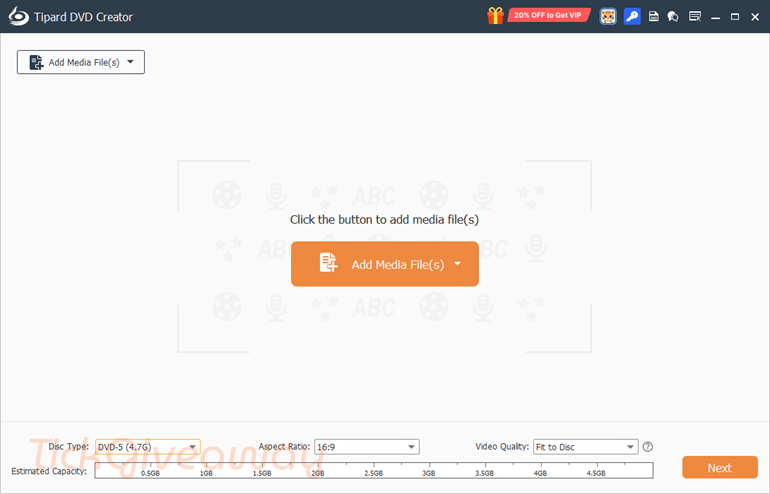Screen dimensions: 770x494
Task: Open the Aspect Ratio 16:9 dropdown
Action: point(367,447)
